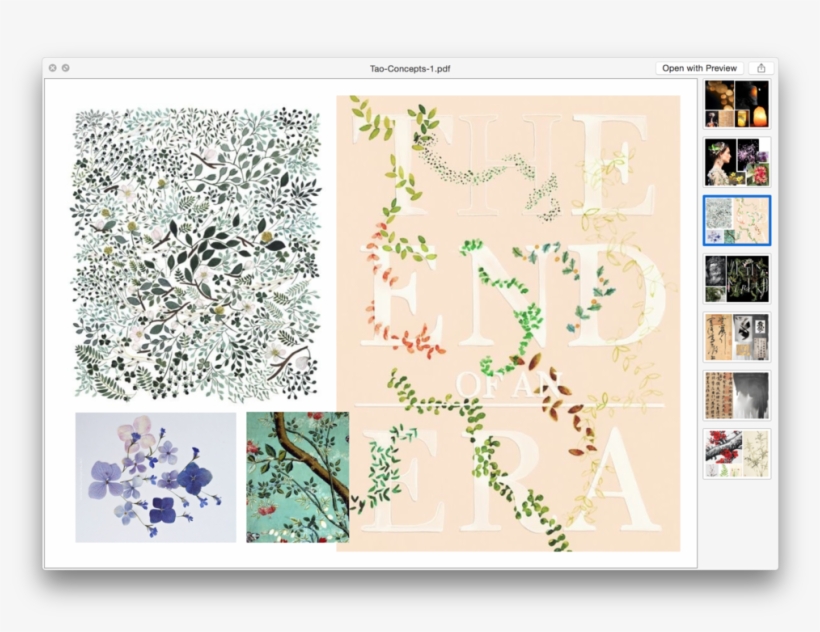Open the sixth thumbnail with gray ink wash
This screenshot has height=632, width=820.
pyautogui.click(x=736, y=395)
